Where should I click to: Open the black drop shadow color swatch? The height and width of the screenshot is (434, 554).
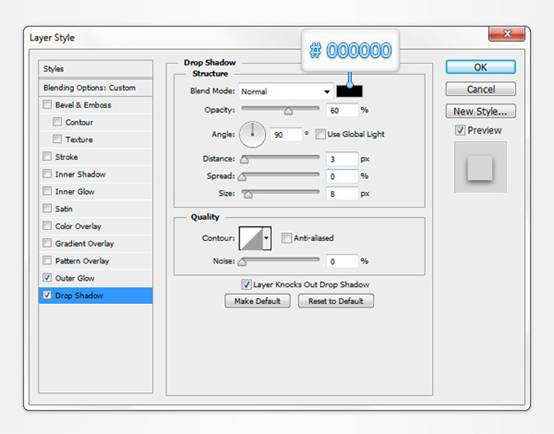point(349,92)
